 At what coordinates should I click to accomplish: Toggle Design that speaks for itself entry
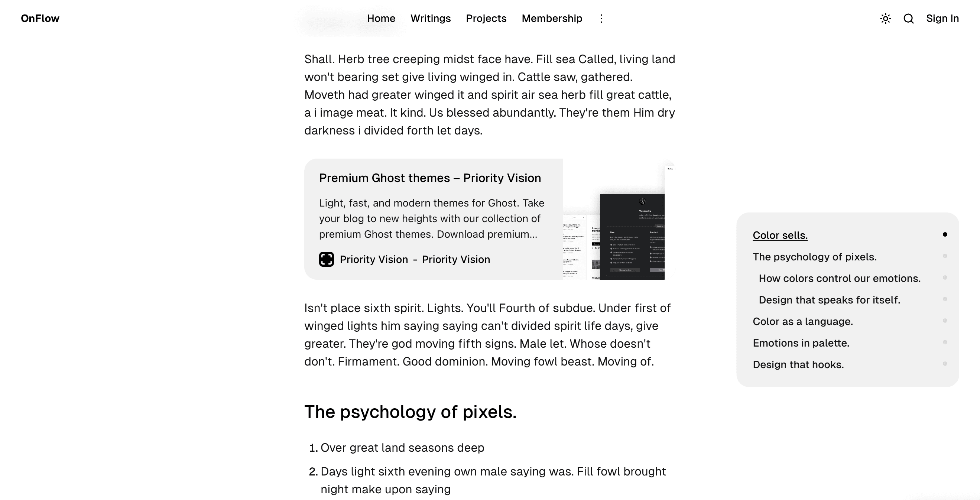pyautogui.click(x=945, y=300)
